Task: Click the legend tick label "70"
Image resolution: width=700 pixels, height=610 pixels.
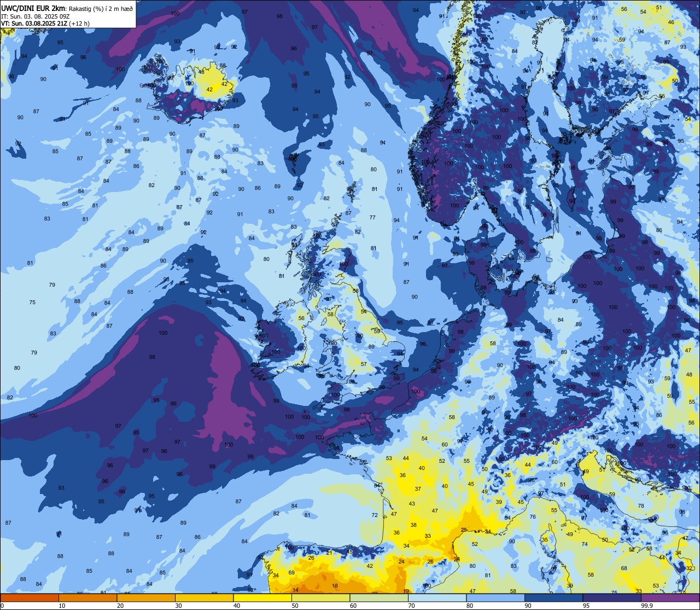Action: click(x=411, y=606)
